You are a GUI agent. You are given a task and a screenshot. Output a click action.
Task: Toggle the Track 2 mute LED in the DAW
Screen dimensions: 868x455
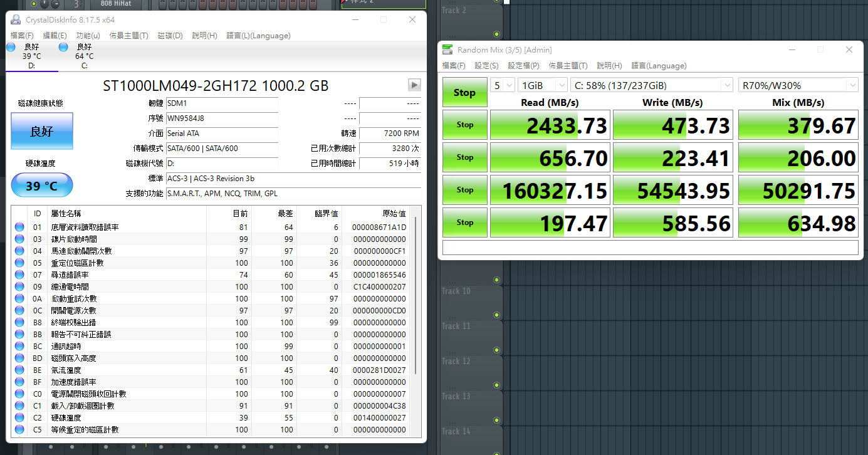click(x=496, y=34)
